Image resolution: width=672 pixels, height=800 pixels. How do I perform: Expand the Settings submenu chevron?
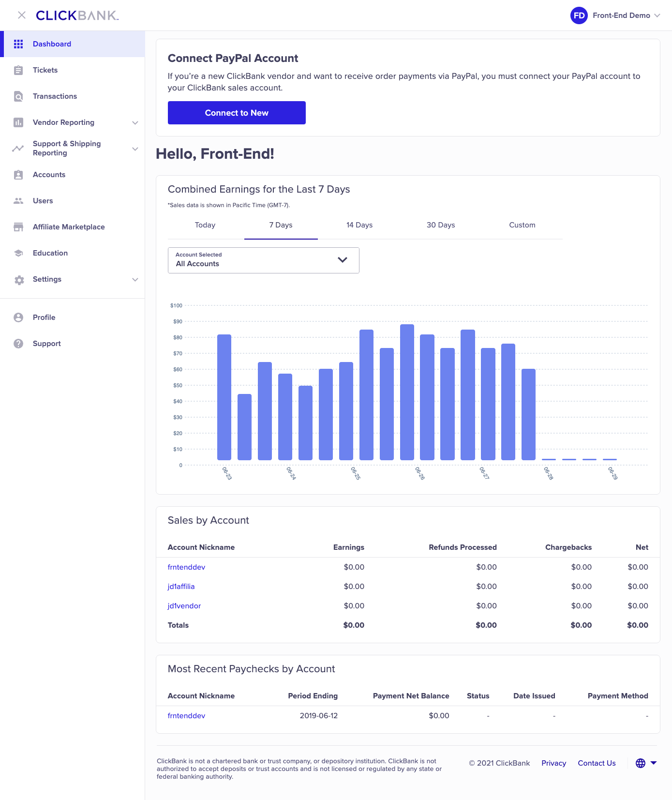(x=135, y=279)
